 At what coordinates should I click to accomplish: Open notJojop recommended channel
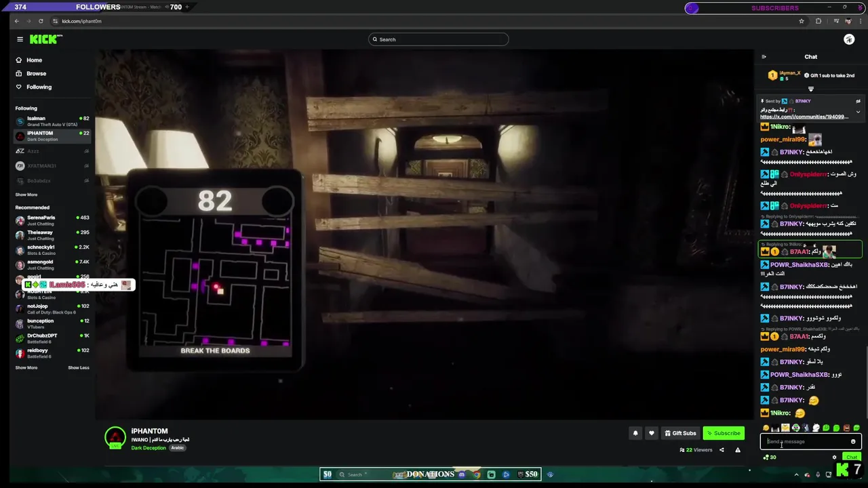53,309
